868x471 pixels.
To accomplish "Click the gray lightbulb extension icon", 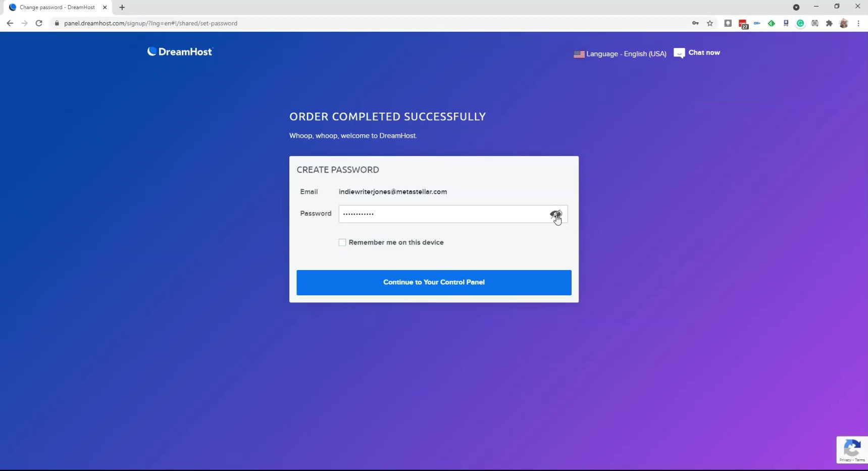I will point(728,23).
